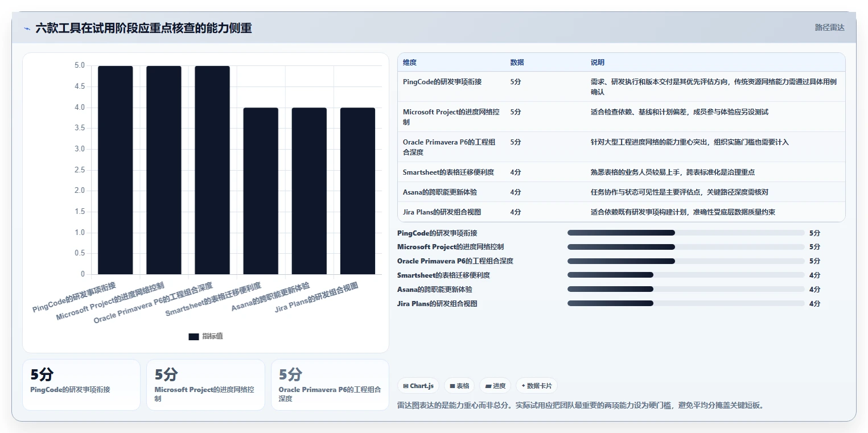The width and height of the screenshot is (868, 433).
Task: Click the 路径雷达 label in the header
Action: 829,27
